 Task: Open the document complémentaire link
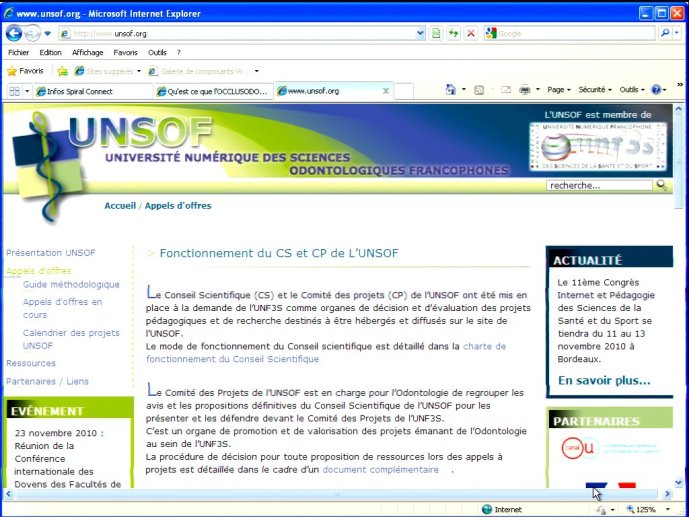(x=381, y=470)
